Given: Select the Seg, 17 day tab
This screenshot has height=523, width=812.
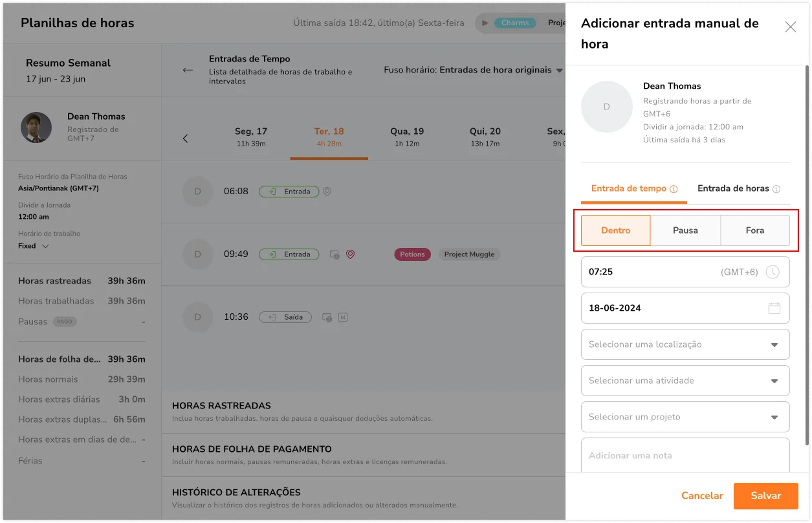Looking at the screenshot, I should click(x=251, y=137).
